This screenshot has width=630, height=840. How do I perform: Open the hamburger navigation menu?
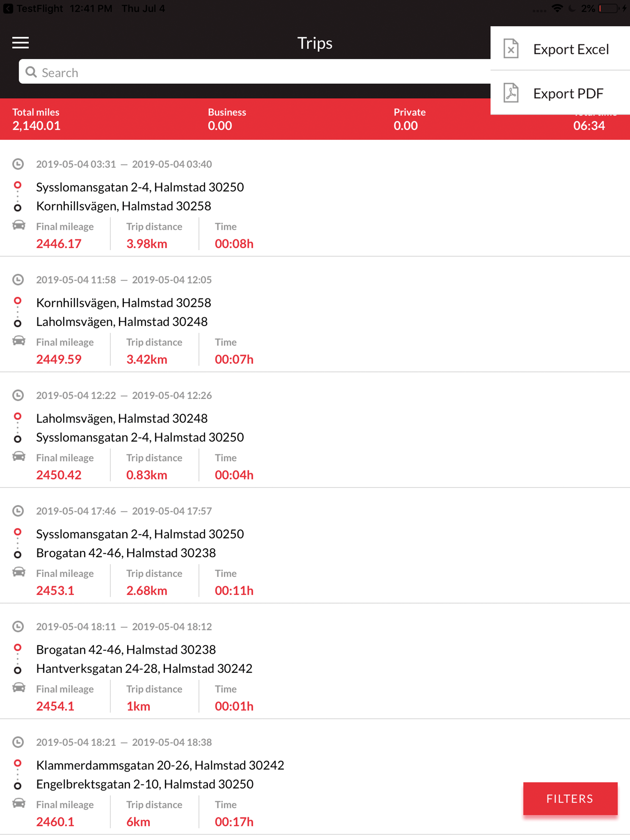tap(21, 42)
